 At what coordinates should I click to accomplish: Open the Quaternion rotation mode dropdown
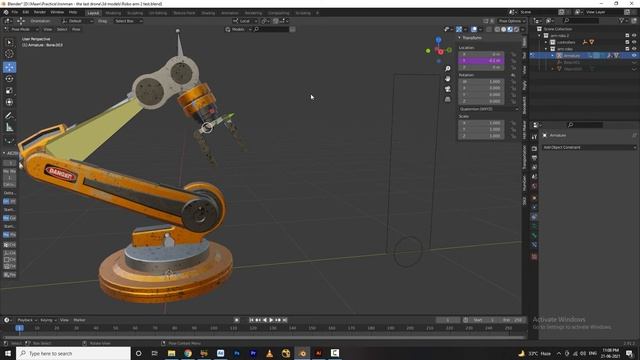(488, 109)
